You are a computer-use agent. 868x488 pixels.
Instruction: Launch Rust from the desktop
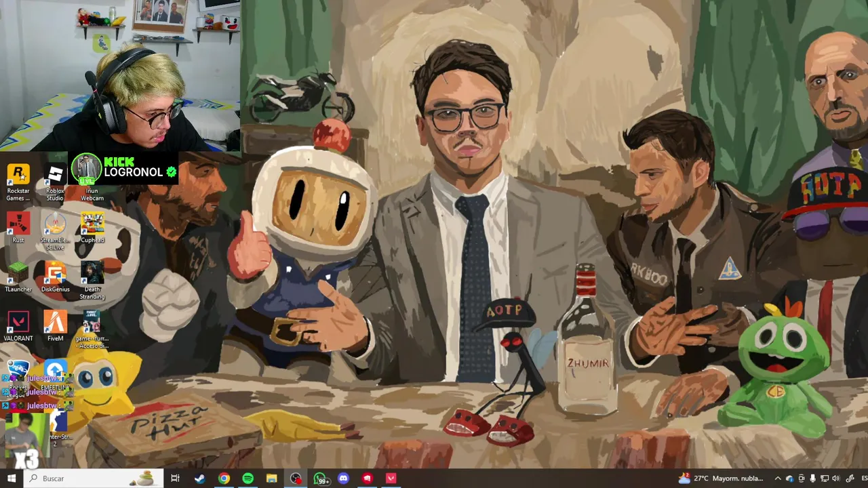click(18, 228)
